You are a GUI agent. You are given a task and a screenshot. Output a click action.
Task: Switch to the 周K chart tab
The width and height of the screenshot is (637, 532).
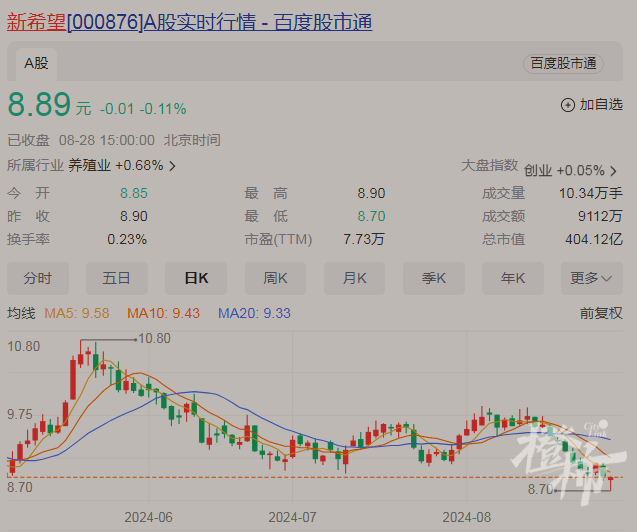click(275, 279)
